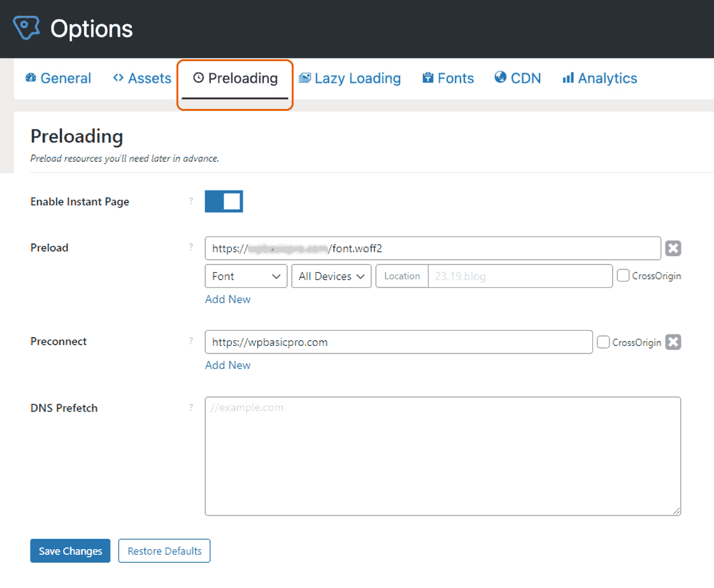Click the Save Changes button

70,550
